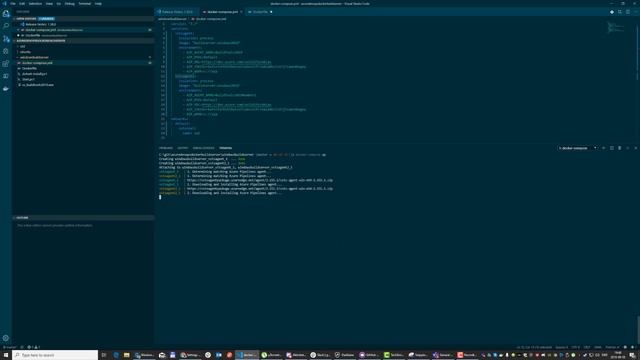Viewport: 640px width, 360px height.
Task: Click the notification bell in status bar
Action: pos(633,347)
